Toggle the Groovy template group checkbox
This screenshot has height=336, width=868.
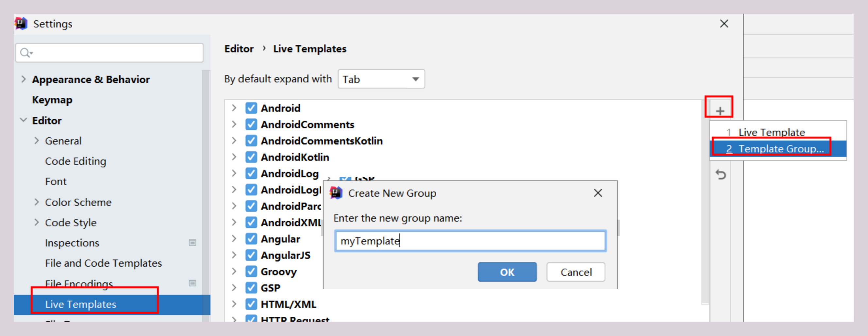[251, 272]
